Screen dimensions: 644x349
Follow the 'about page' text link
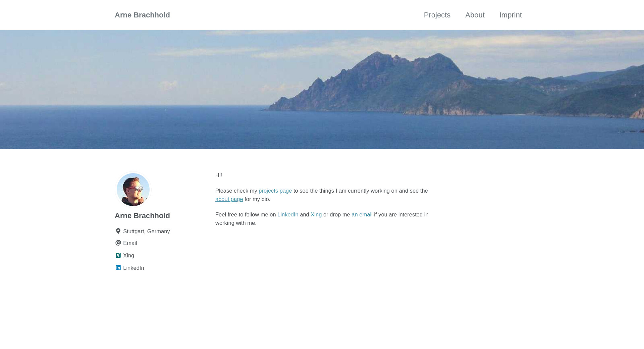click(229, 199)
